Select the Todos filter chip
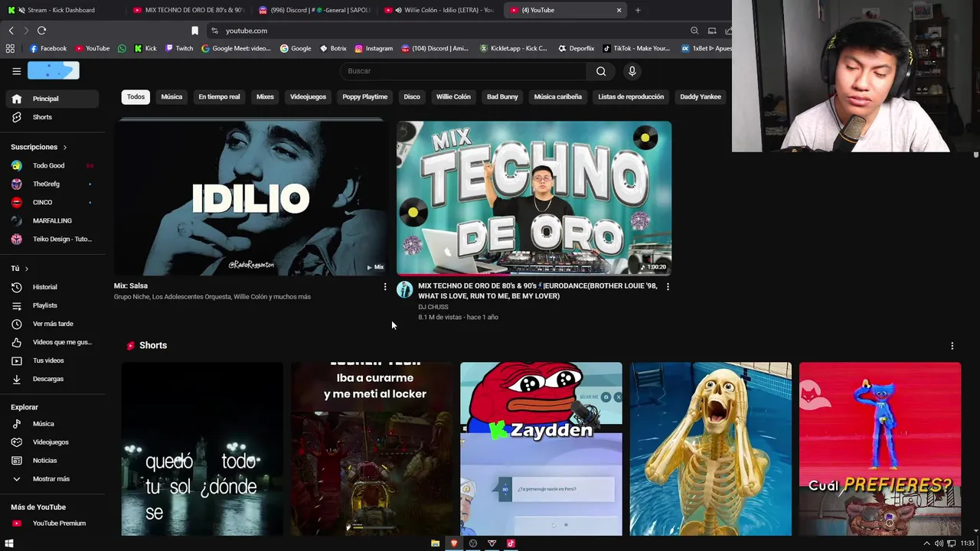 click(136, 97)
